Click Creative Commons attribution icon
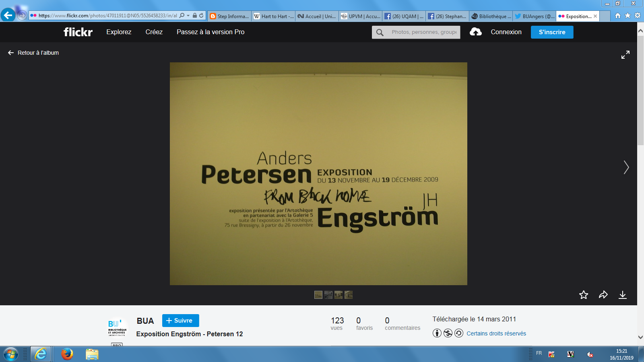644x362 pixels. [437, 333]
